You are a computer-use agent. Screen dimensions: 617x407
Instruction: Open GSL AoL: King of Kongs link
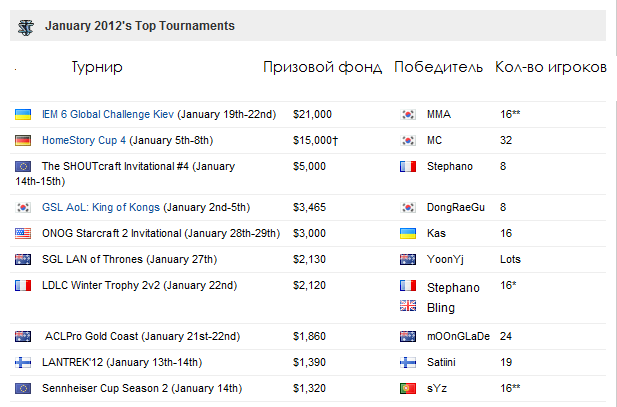pos(101,207)
